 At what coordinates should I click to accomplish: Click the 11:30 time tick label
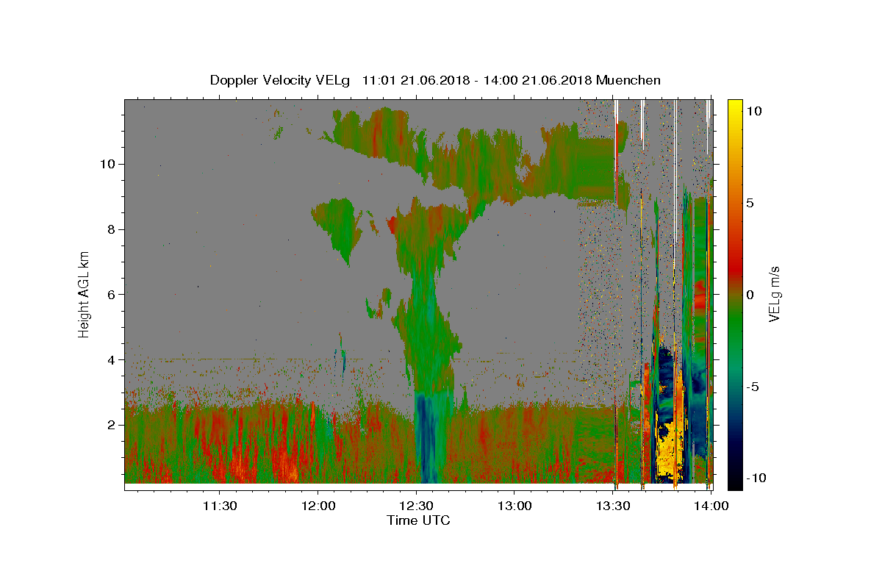(x=220, y=506)
